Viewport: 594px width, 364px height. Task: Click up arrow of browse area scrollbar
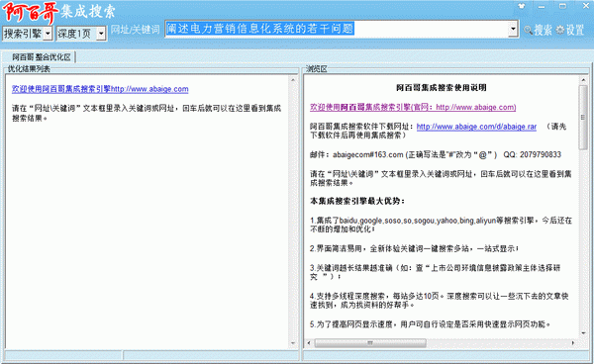(x=583, y=80)
